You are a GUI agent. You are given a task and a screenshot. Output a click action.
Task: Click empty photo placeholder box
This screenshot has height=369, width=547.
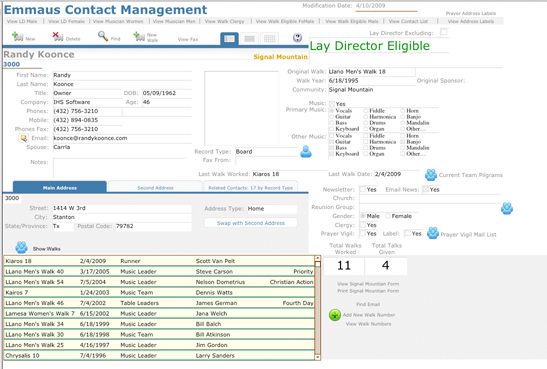point(241,108)
